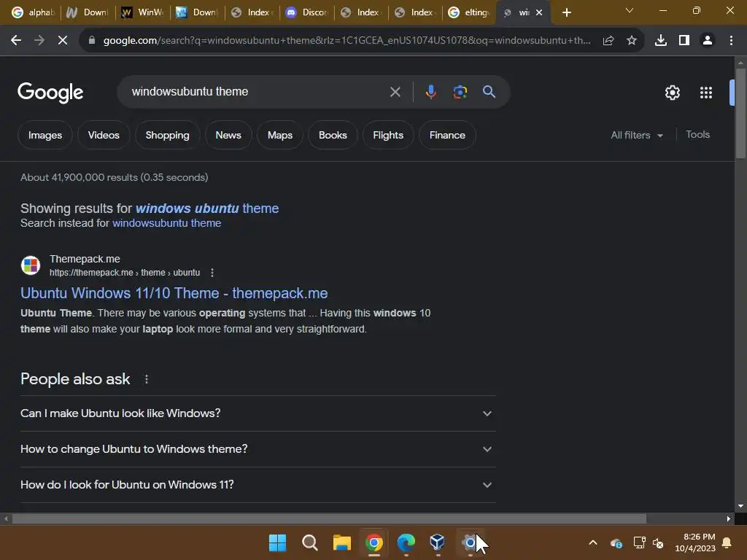Switch to the WinW tab
The width and height of the screenshot is (747, 560).
coord(142,12)
